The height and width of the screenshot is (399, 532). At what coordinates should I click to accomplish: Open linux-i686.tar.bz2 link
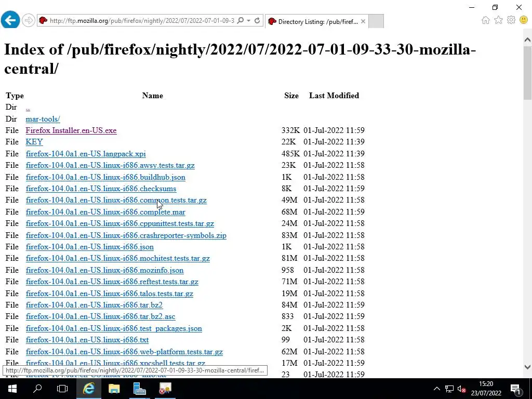pos(95,305)
